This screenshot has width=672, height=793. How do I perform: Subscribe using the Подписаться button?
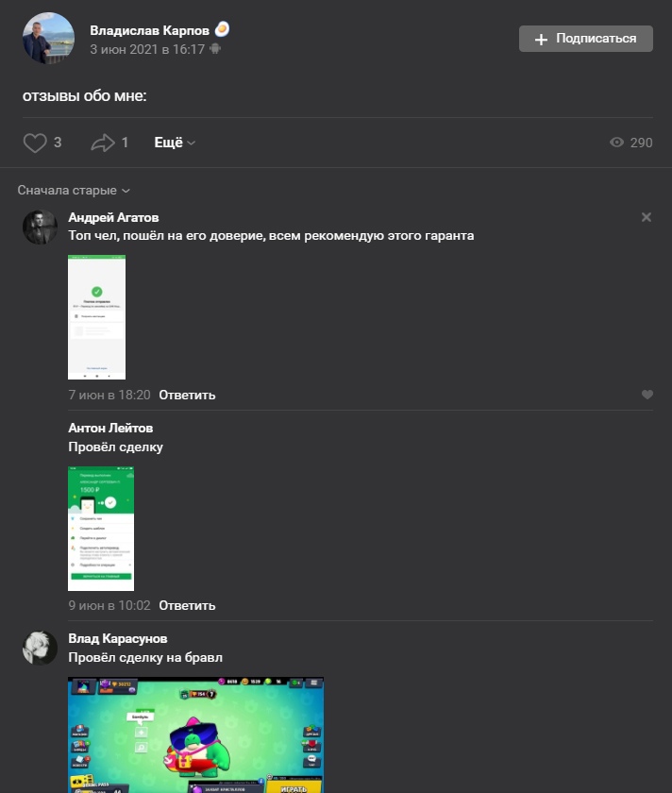pyautogui.click(x=585, y=39)
